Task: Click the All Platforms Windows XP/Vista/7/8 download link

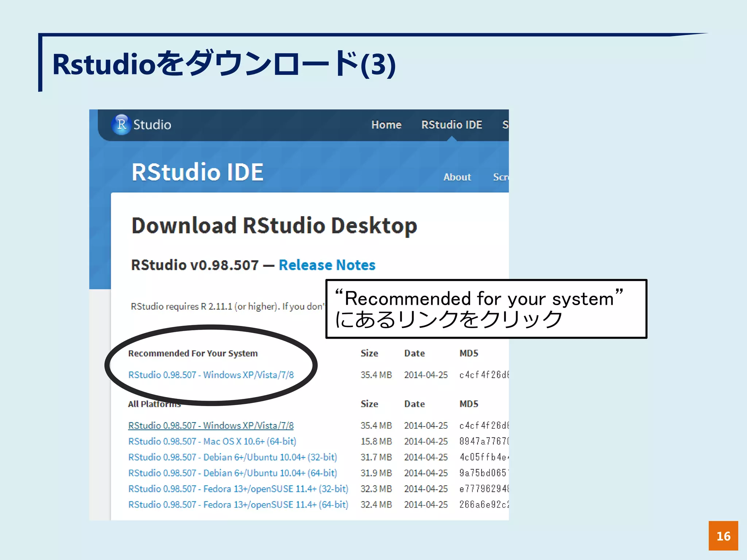Action: point(211,425)
